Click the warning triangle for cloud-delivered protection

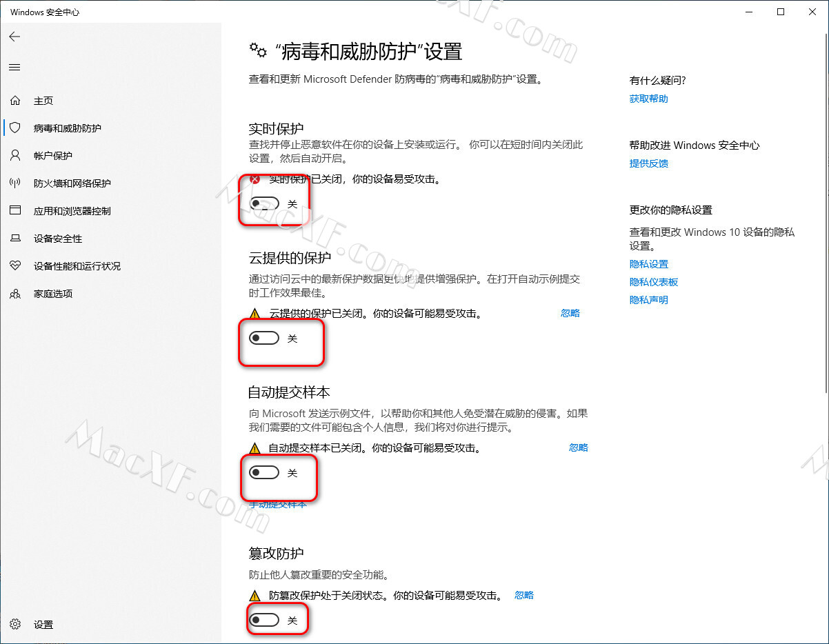click(x=255, y=314)
